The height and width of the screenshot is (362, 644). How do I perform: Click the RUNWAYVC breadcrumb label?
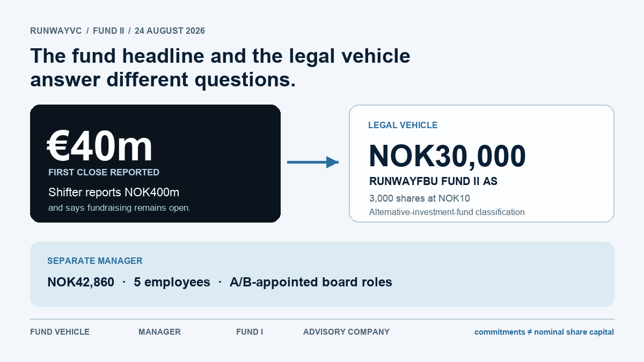(x=56, y=31)
